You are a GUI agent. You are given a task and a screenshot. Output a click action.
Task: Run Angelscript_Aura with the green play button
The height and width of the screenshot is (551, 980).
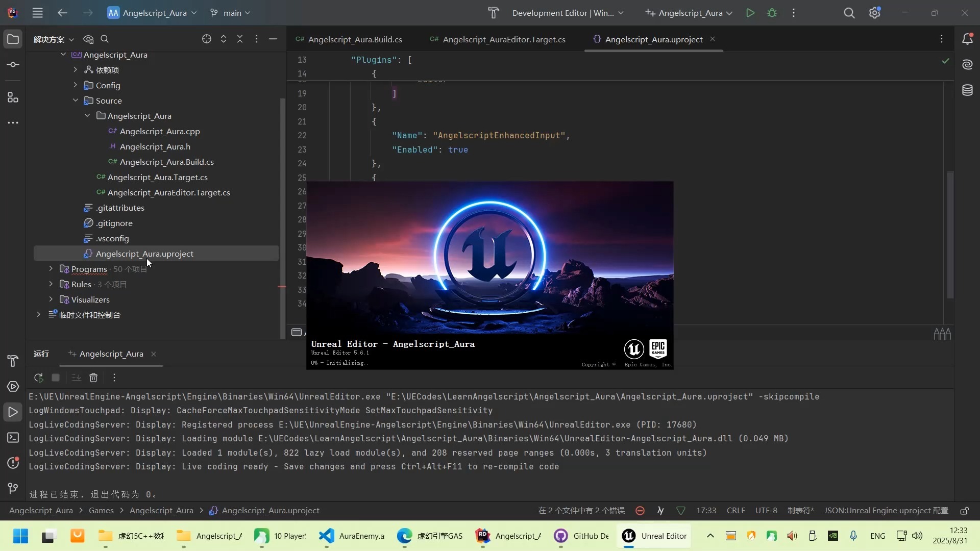click(x=750, y=13)
